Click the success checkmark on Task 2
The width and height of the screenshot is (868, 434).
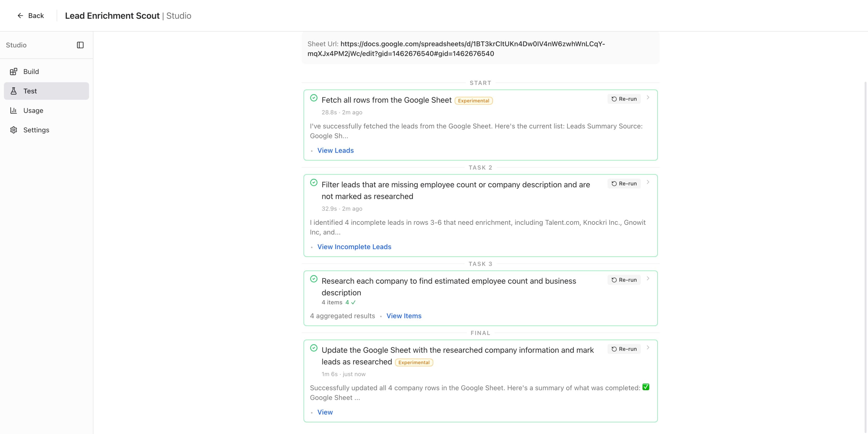[314, 182]
